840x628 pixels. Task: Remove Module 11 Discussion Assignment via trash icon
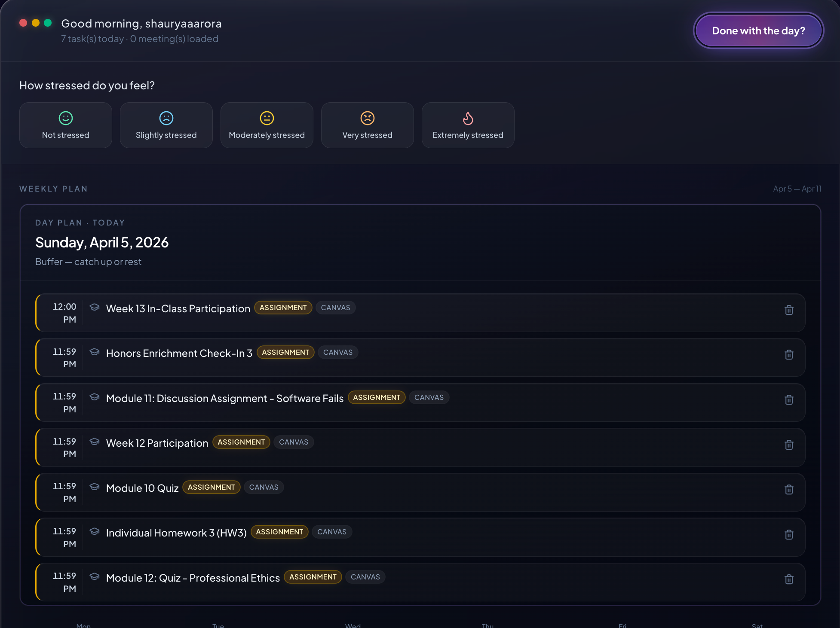788,400
